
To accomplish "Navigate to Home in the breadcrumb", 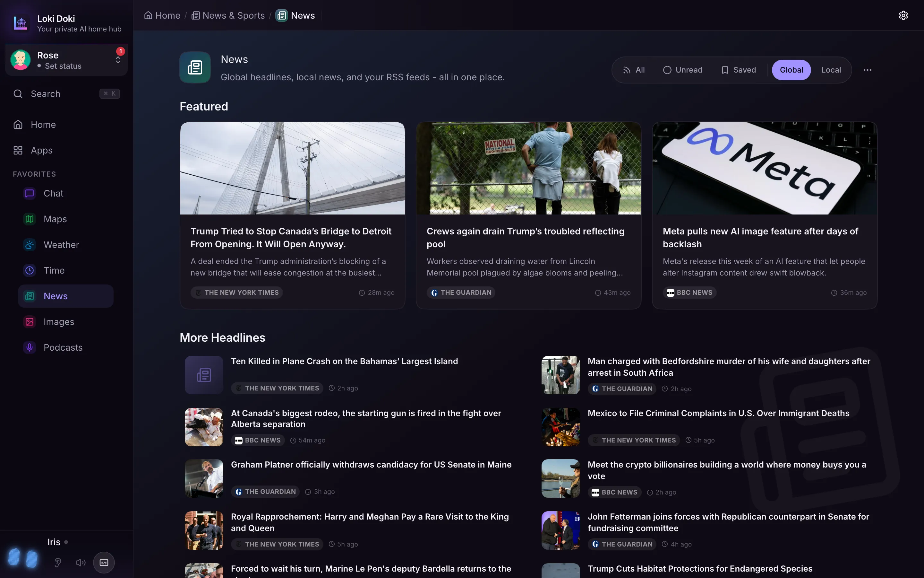I will click(162, 15).
